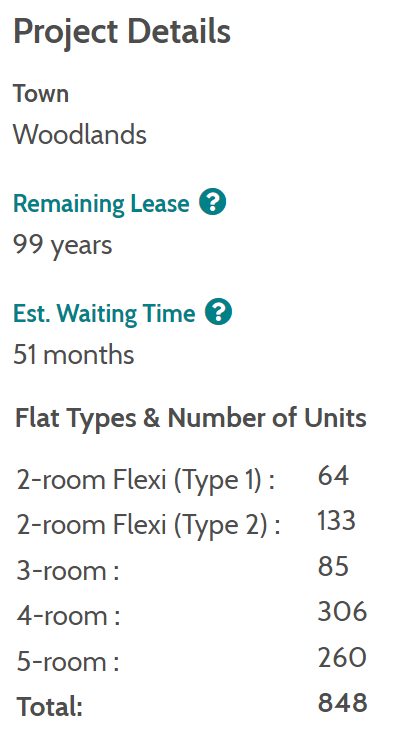Select the Total row label
Viewport: 394px width, 744px height.
pos(50,707)
